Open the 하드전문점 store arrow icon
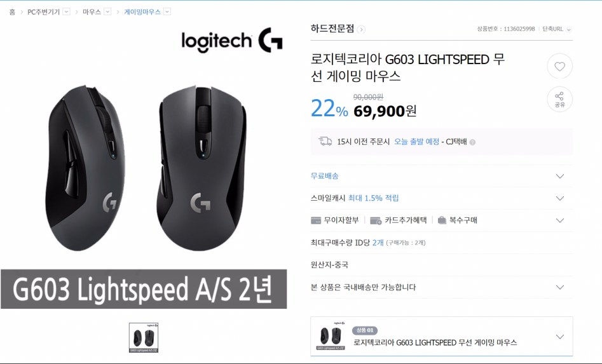The width and height of the screenshot is (602, 364). [361, 29]
